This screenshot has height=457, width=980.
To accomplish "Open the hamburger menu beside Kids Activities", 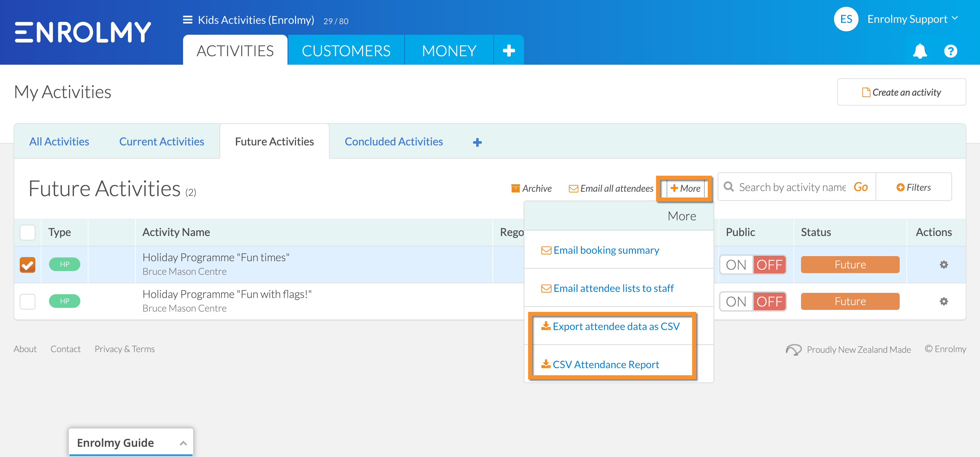I will click(x=187, y=20).
